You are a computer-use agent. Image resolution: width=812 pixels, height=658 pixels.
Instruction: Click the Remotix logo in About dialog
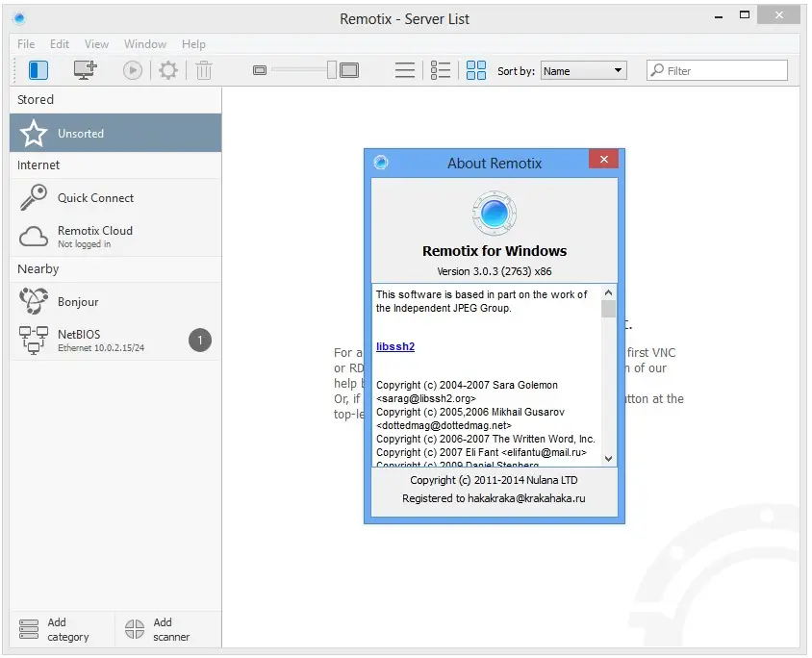(495, 213)
